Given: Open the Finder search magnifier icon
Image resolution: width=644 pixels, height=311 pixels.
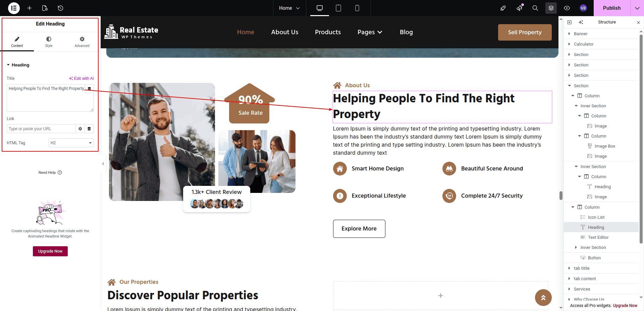Looking at the screenshot, I should coord(535,8).
